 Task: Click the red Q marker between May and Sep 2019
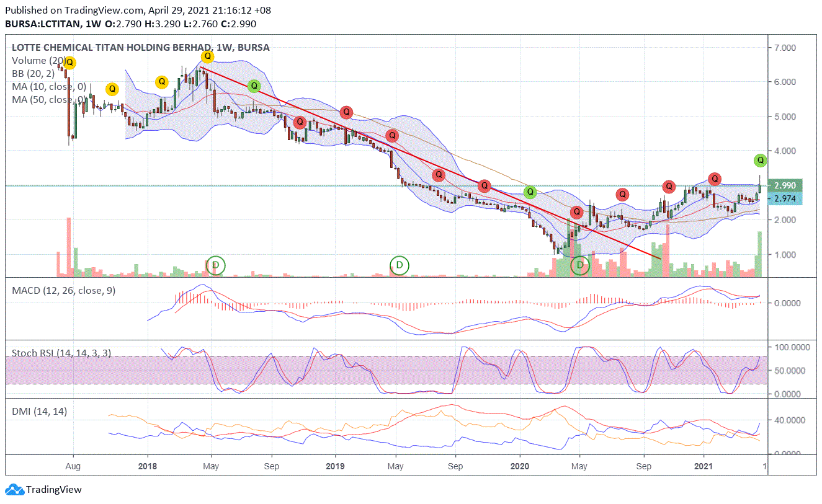[439, 175]
